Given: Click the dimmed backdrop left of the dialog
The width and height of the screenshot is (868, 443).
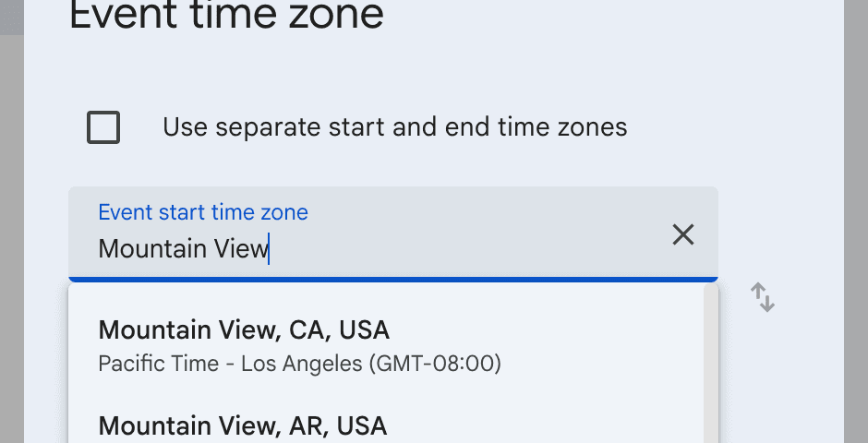Looking at the screenshot, I should pos(11,231).
